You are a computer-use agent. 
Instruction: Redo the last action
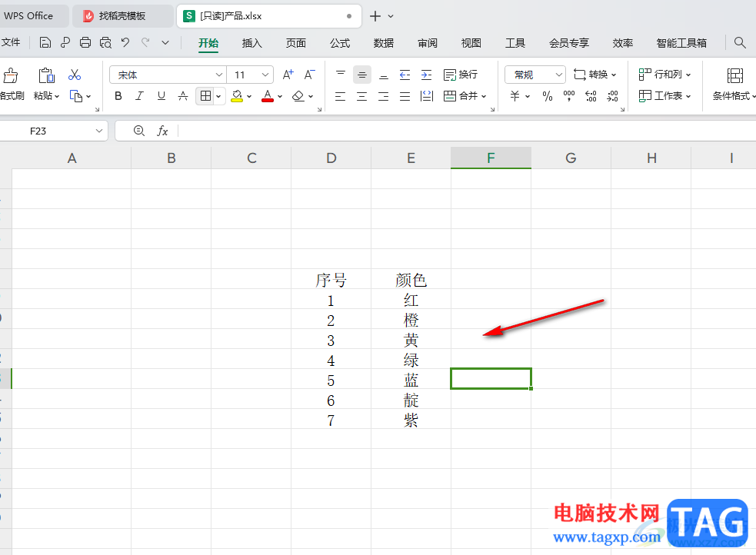click(x=145, y=43)
